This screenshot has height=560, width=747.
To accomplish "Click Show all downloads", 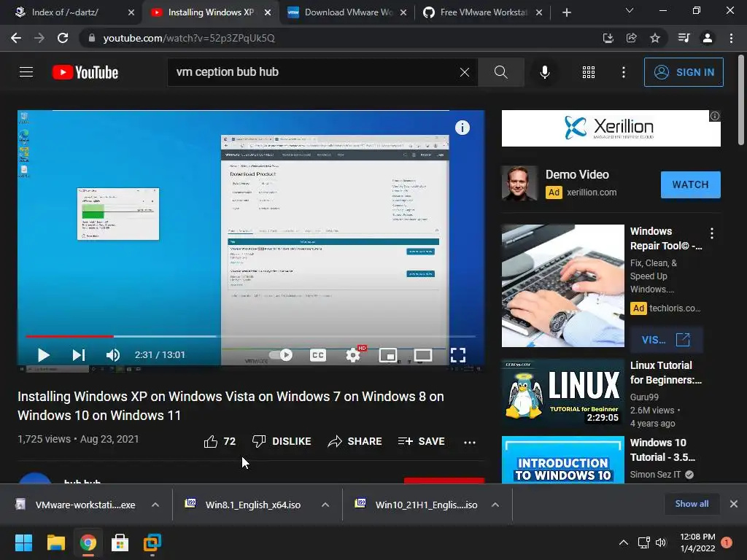I will tap(692, 504).
